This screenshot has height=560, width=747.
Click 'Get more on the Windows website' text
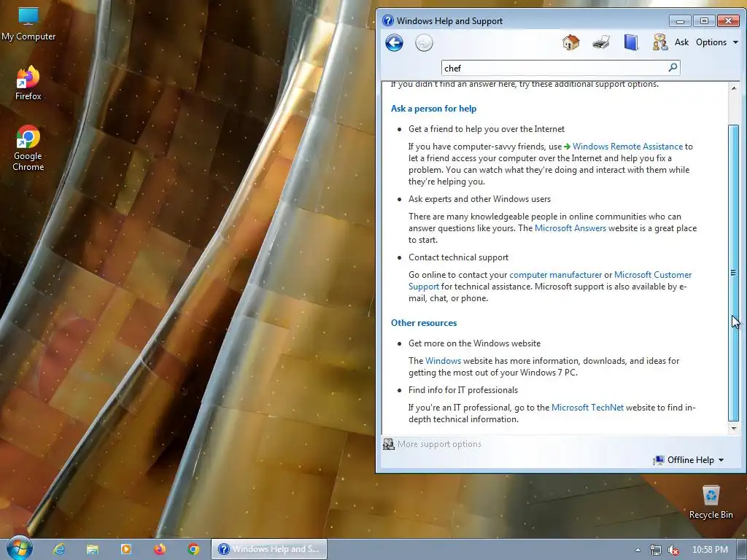tap(474, 343)
